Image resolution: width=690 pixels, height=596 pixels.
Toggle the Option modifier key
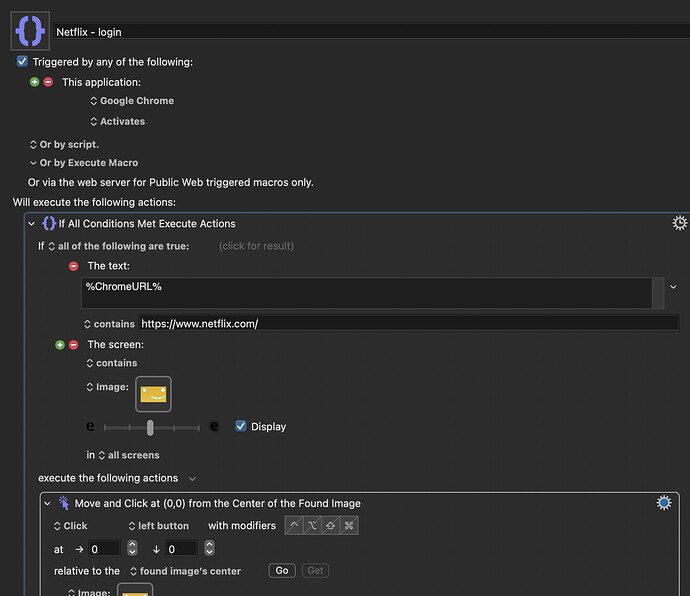tap(312, 525)
